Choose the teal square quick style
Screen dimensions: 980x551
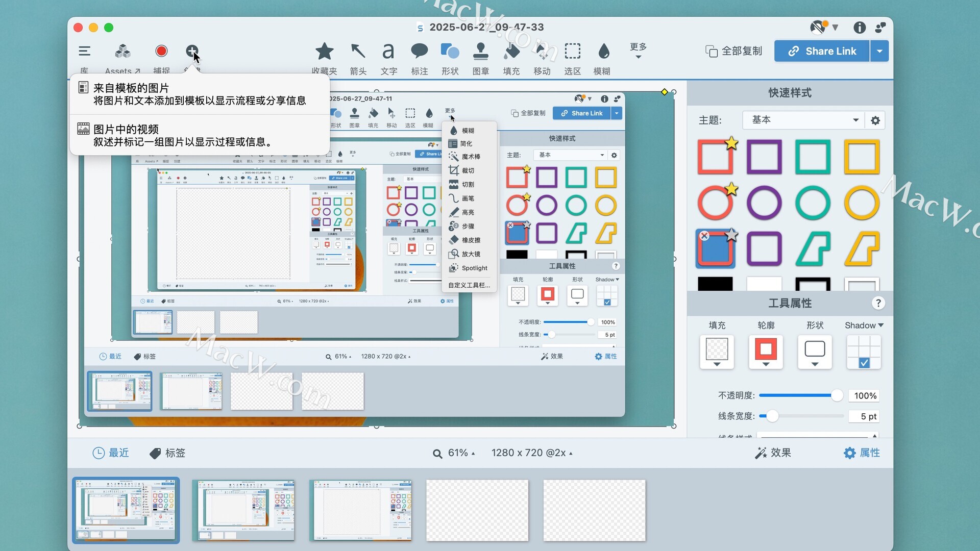pyautogui.click(x=813, y=157)
